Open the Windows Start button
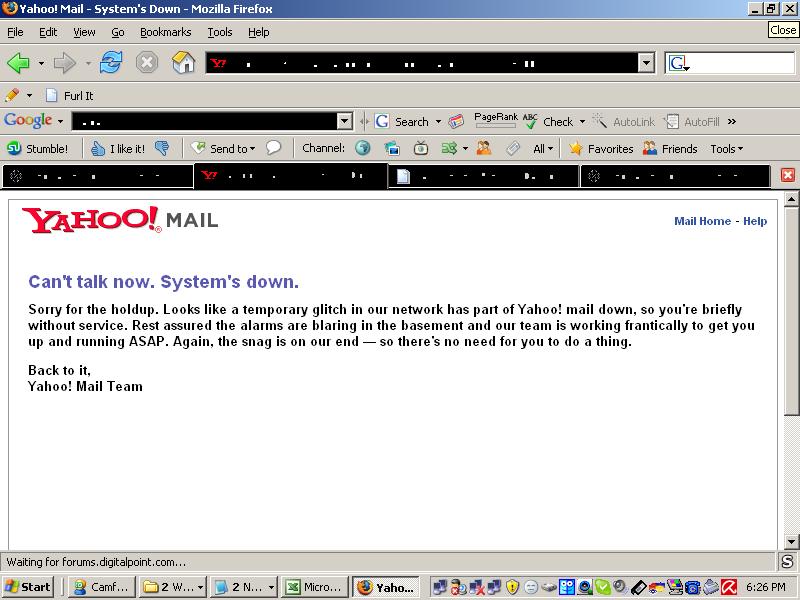The height and width of the screenshot is (600, 800). (28, 587)
